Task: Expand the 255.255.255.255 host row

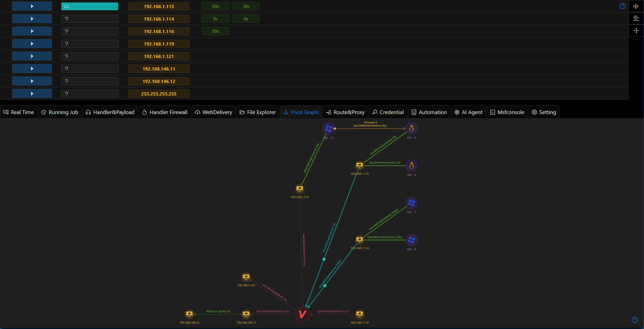Action: point(32,94)
